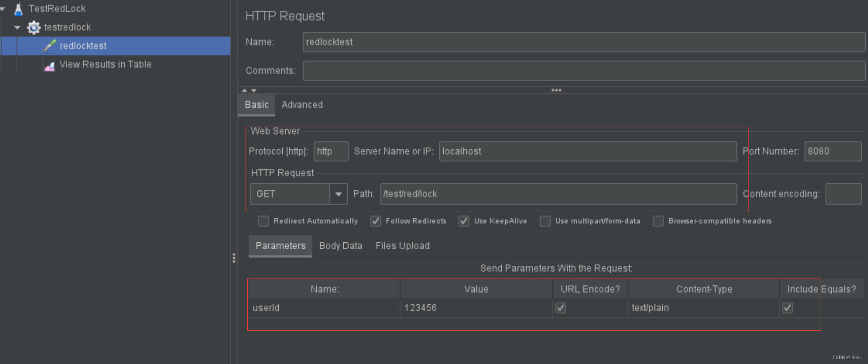Toggle URL Encode checkbox for userId

561,308
